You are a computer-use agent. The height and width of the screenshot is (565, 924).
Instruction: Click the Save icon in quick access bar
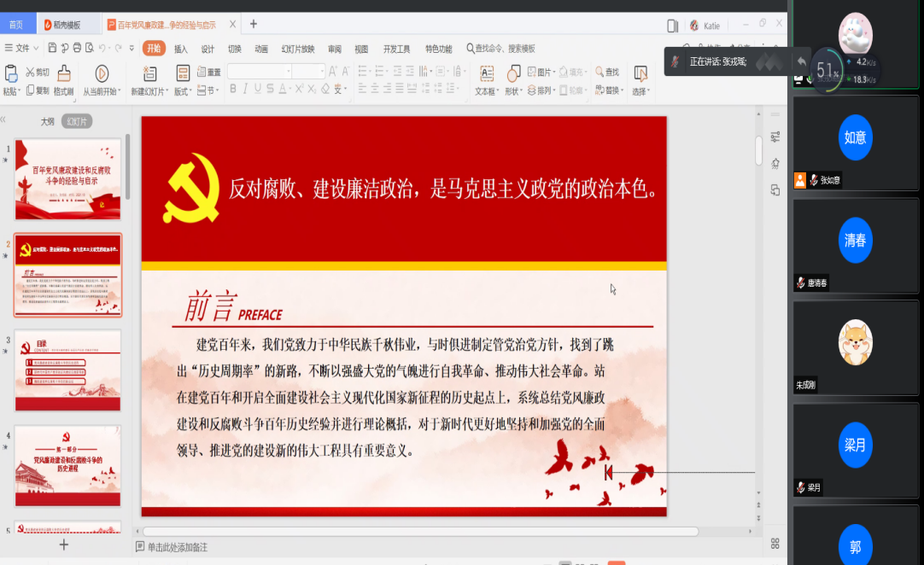(52, 48)
